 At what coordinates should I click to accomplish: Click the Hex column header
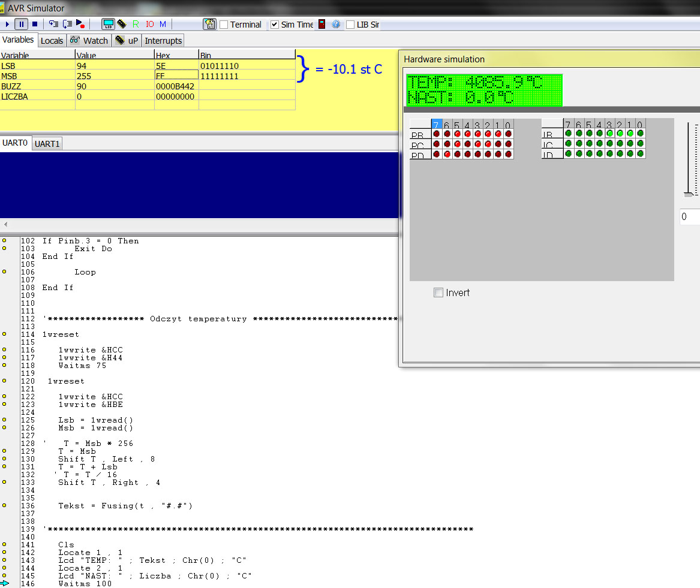click(x=176, y=55)
